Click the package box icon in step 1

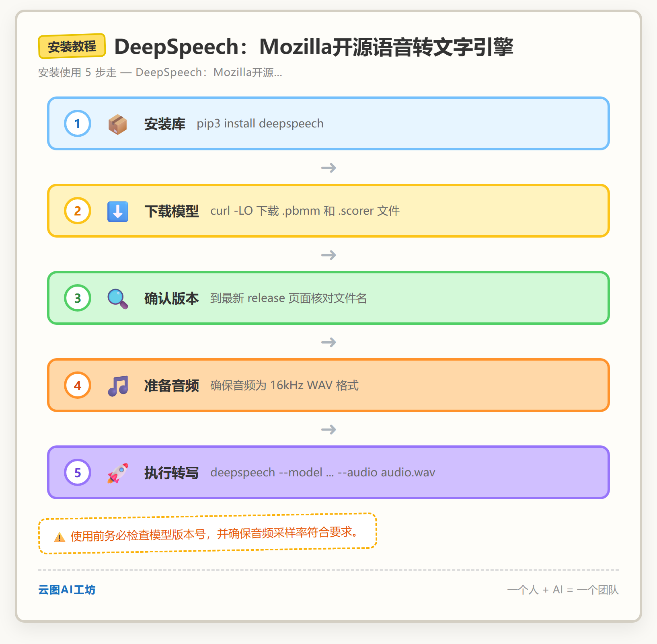118,124
